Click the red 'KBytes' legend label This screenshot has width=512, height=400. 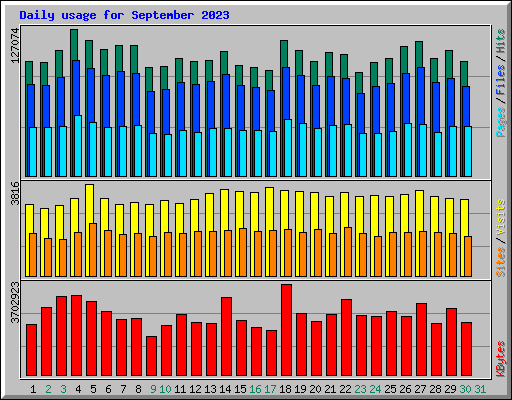500,359
